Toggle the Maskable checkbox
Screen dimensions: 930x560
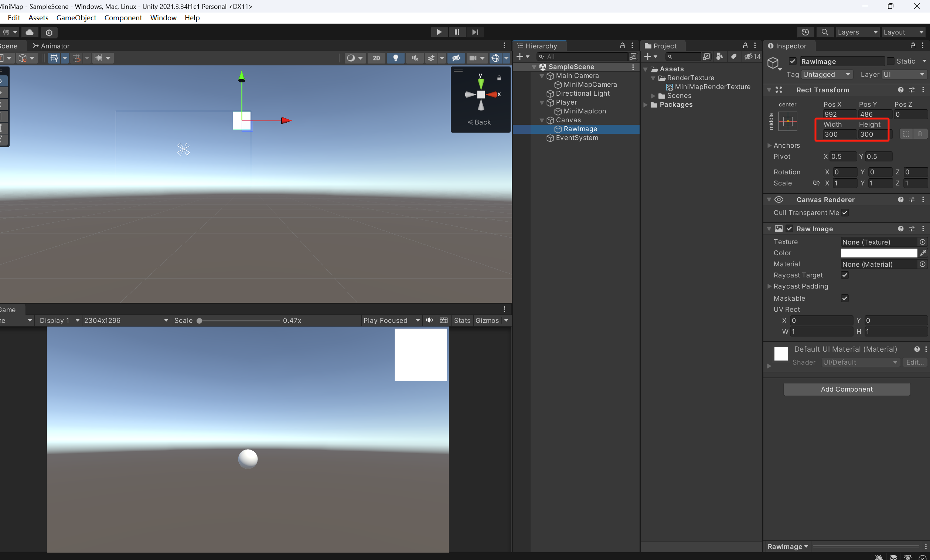(845, 298)
